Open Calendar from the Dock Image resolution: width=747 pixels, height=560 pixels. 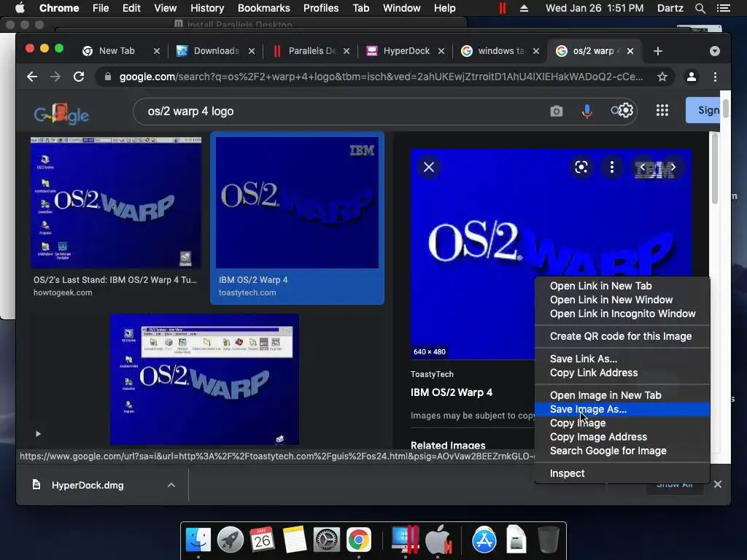click(262, 540)
